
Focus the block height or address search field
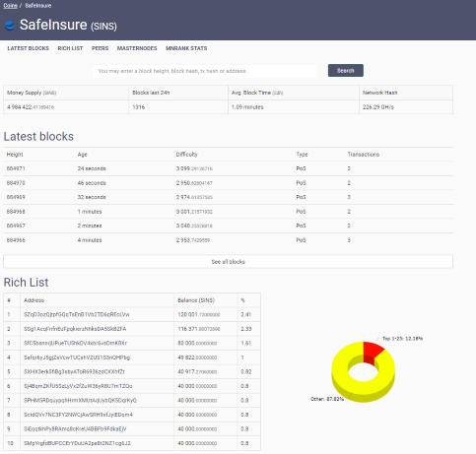(205, 71)
